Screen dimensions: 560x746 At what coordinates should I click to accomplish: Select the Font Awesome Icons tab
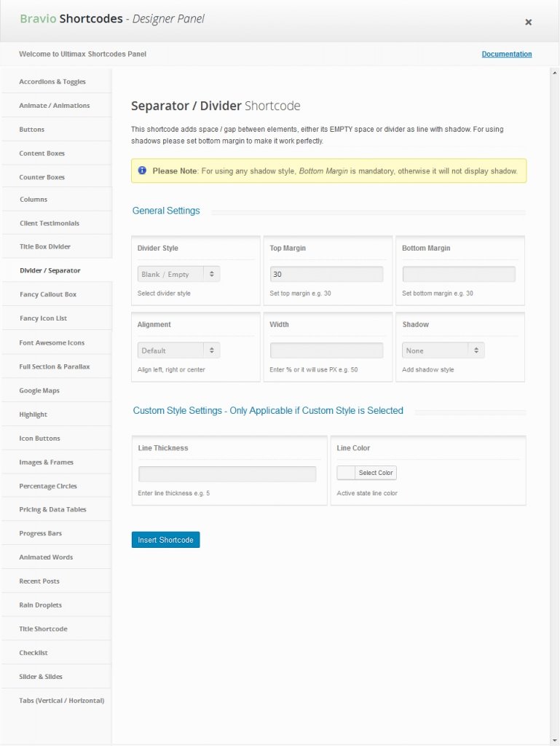[x=52, y=342]
